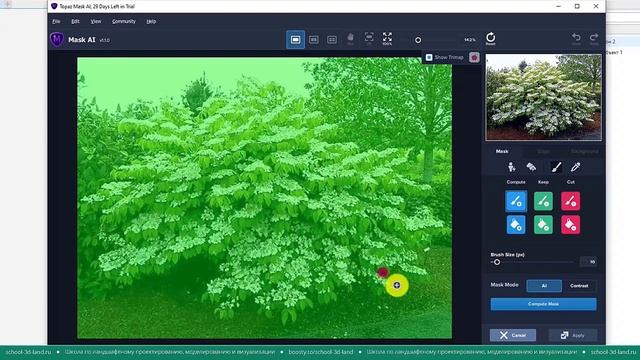Close the Topaz Mask AI window
The height and width of the screenshot is (360, 640).
point(596,6)
